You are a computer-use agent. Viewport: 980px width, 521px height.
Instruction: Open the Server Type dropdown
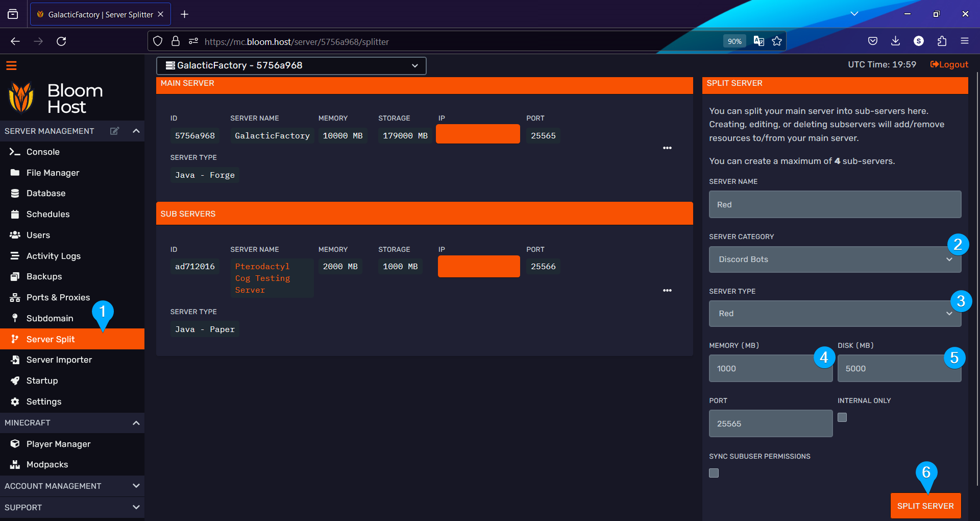point(835,314)
